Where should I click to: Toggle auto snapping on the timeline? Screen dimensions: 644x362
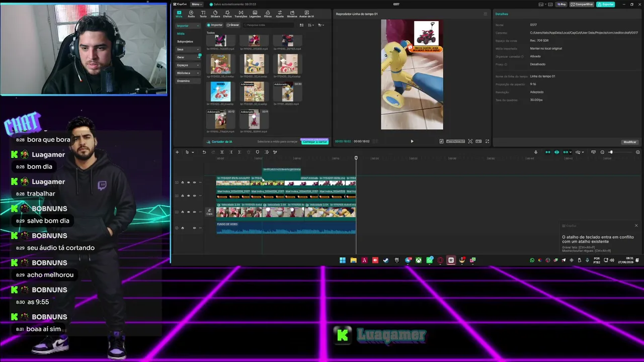(556, 152)
